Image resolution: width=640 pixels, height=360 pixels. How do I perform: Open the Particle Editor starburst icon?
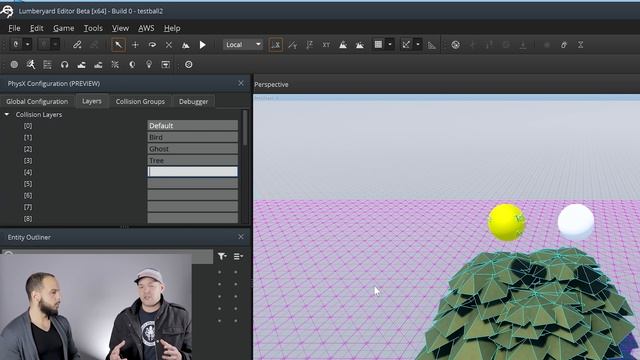[x=115, y=64]
